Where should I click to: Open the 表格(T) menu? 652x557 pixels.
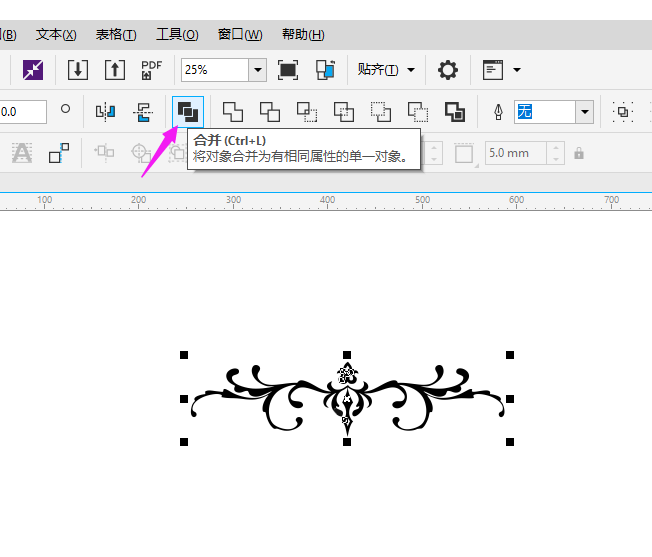pyautogui.click(x=116, y=35)
